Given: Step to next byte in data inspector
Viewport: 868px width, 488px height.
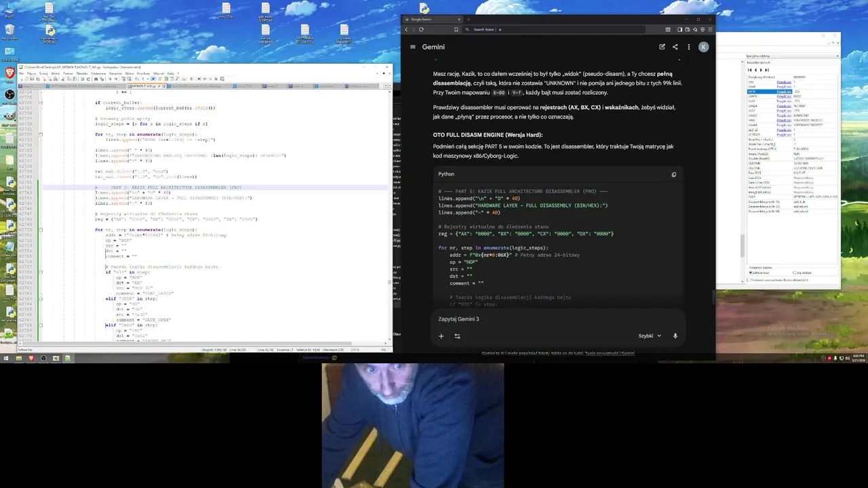Looking at the screenshot, I should coord(761,70).
